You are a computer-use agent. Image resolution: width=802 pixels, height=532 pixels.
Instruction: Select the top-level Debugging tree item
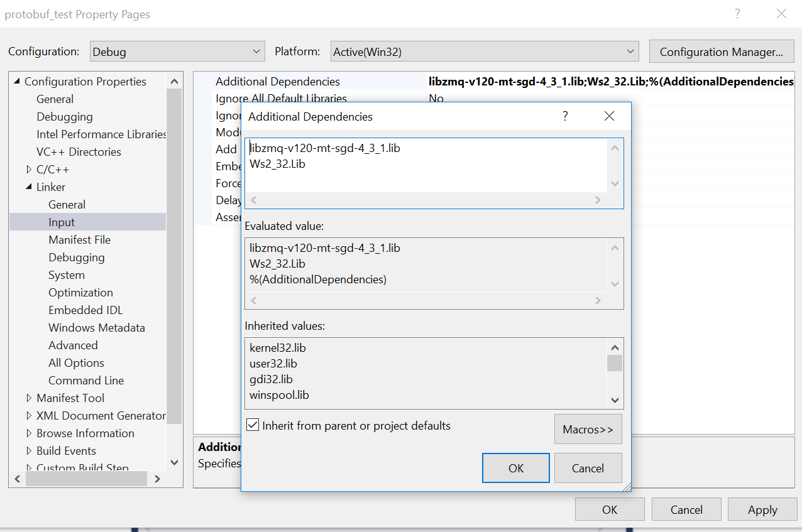click(64, 117)
